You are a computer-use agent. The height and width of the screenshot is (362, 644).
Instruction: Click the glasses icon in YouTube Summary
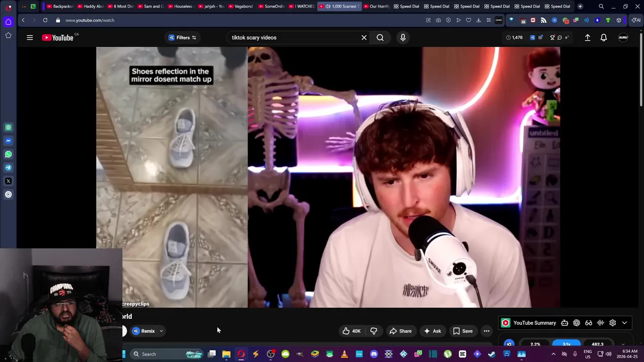coord(589,323)
